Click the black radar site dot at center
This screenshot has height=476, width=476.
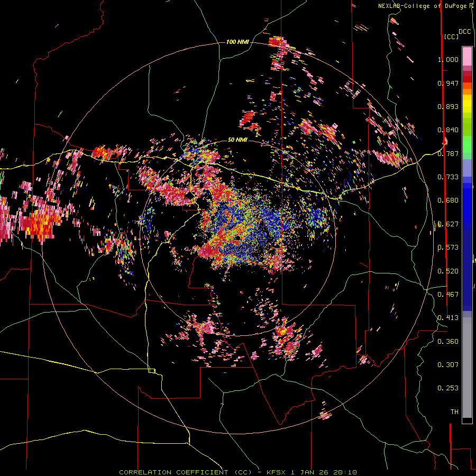click(x=238, y=237)
